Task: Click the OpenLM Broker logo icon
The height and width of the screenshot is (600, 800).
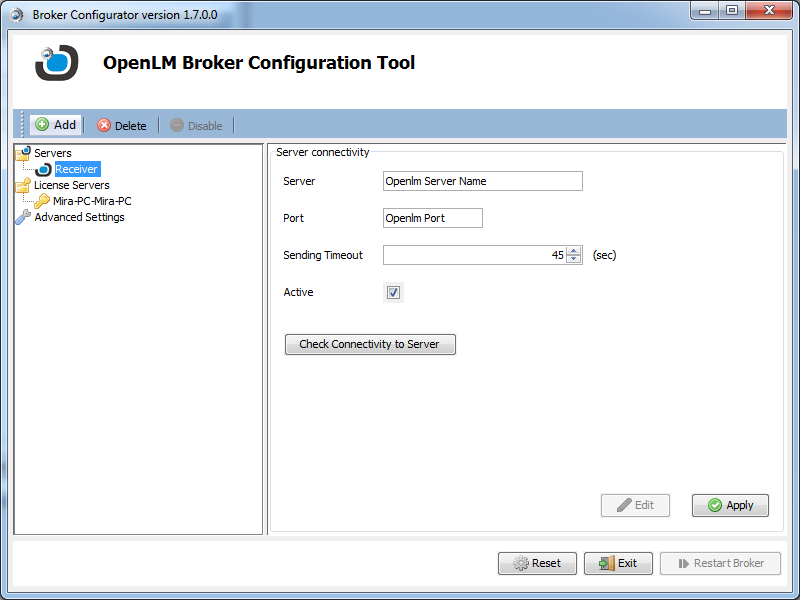Action: click(55, 63)
